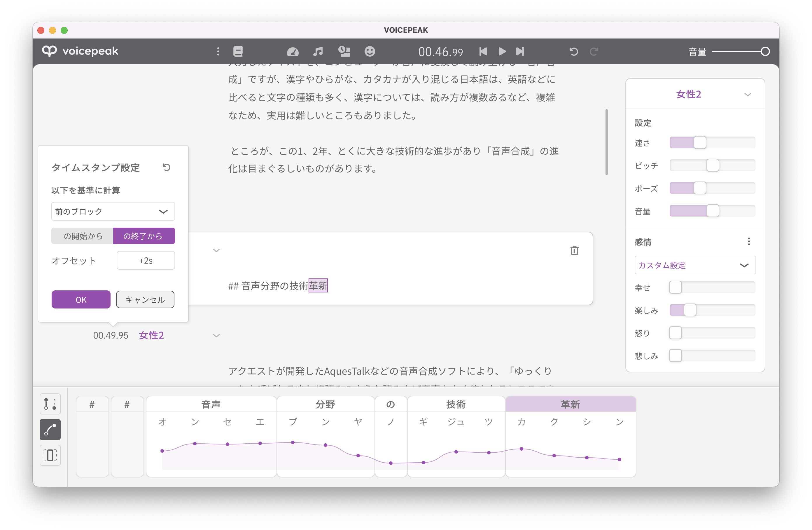Click the smiley emotion icon
The width and height of the screenshot is (812, 530).
coord(370,52)
